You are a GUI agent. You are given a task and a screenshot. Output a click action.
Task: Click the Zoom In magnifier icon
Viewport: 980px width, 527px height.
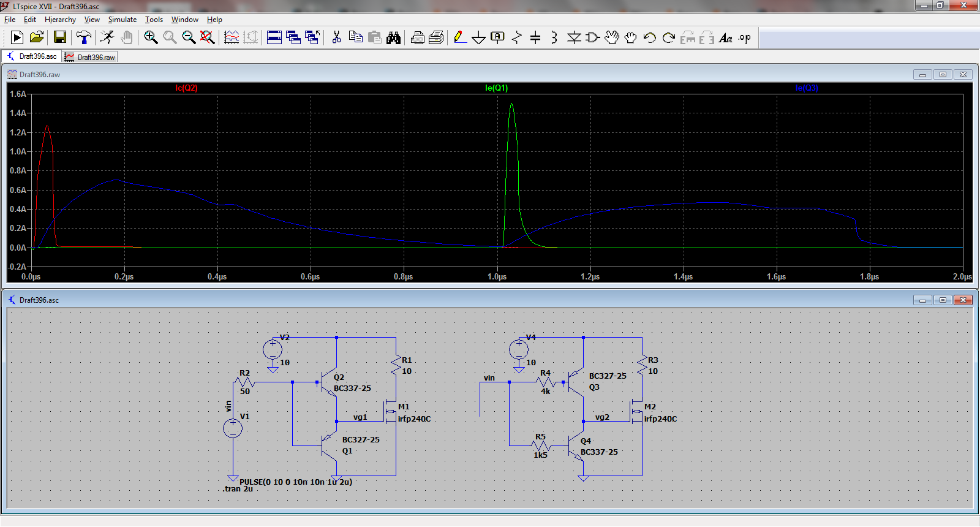[x=151, y=38]
